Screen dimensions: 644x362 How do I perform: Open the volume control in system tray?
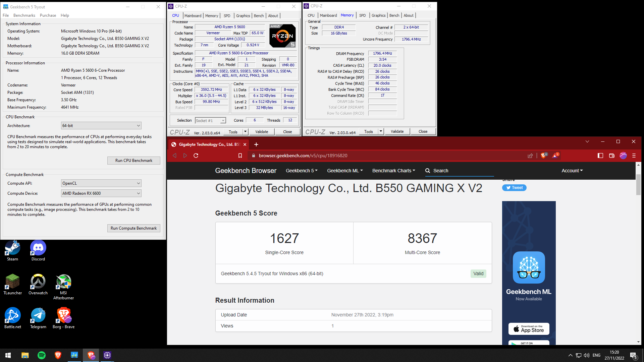(587, 355)
